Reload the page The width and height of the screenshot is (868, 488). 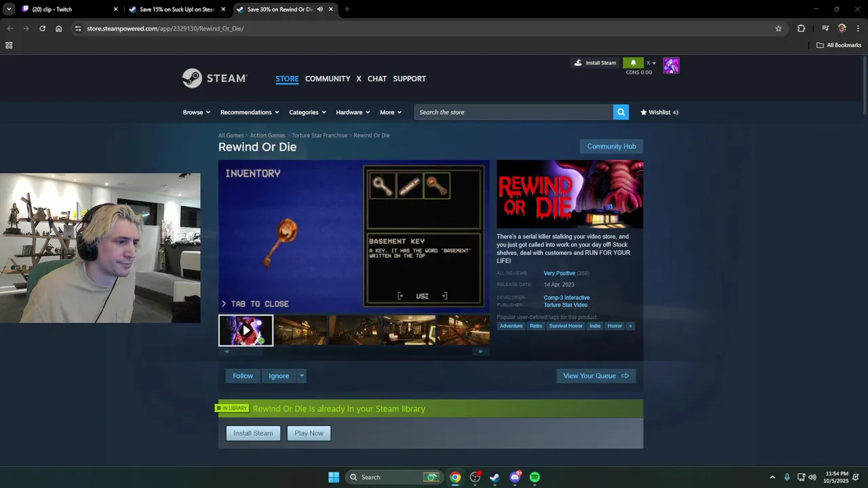point(42,28)
